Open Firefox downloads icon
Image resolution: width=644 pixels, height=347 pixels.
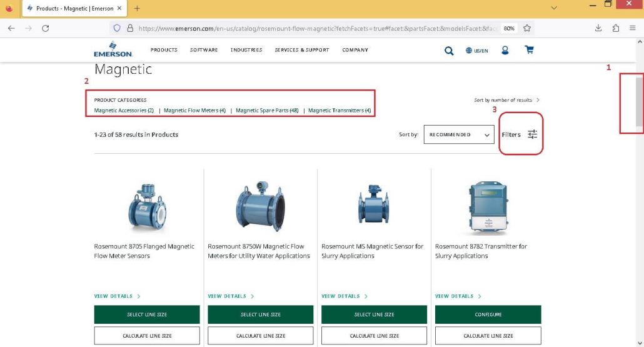pyautogui.click(x=598, y=28)
